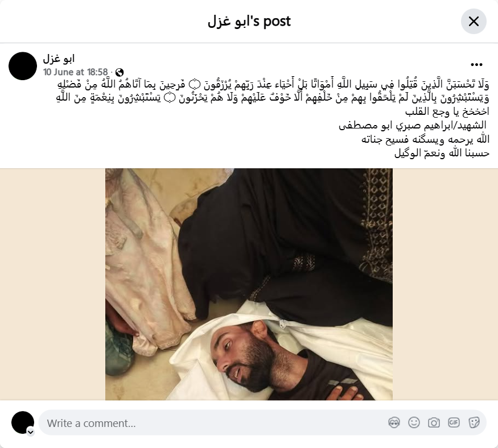Viewport: 498px width, 448px height.
Task: Open the post photo in viewer
Action: 249,284
